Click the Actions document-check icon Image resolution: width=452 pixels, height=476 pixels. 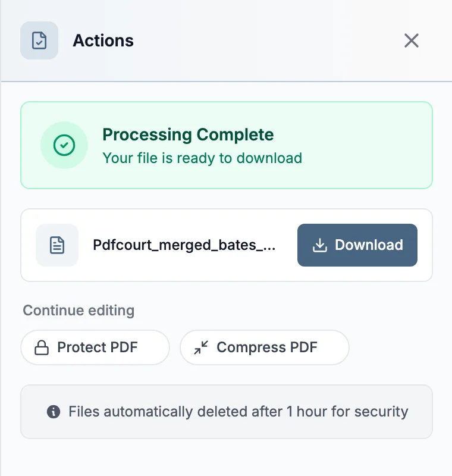coord(39,40)
